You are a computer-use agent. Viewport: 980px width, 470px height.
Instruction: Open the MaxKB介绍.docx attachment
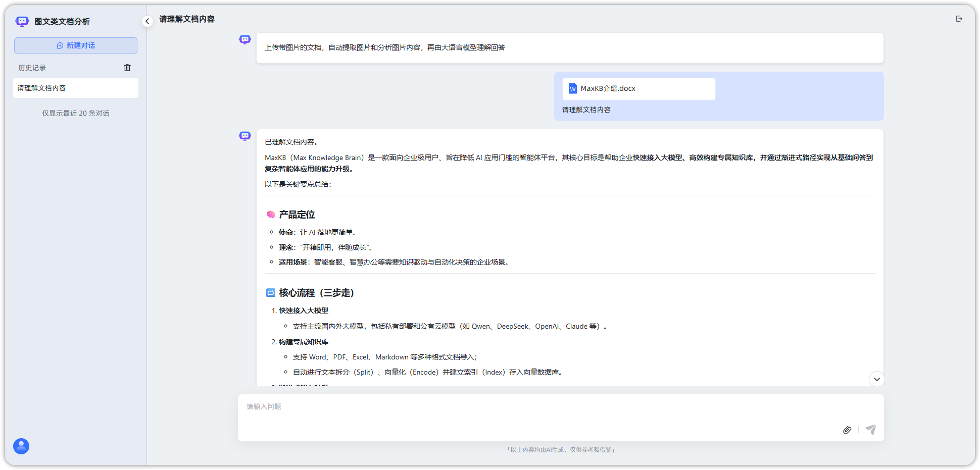(x=639, y=89)
